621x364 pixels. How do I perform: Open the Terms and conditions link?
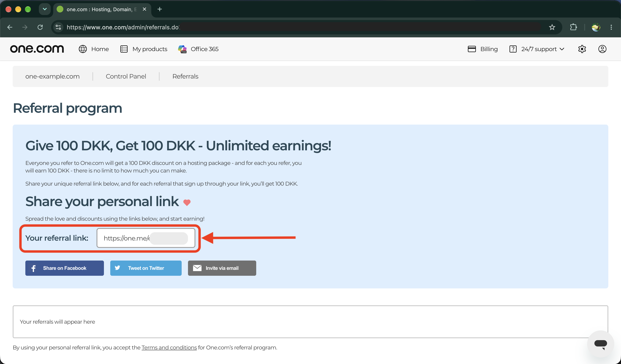coord(169,348)
